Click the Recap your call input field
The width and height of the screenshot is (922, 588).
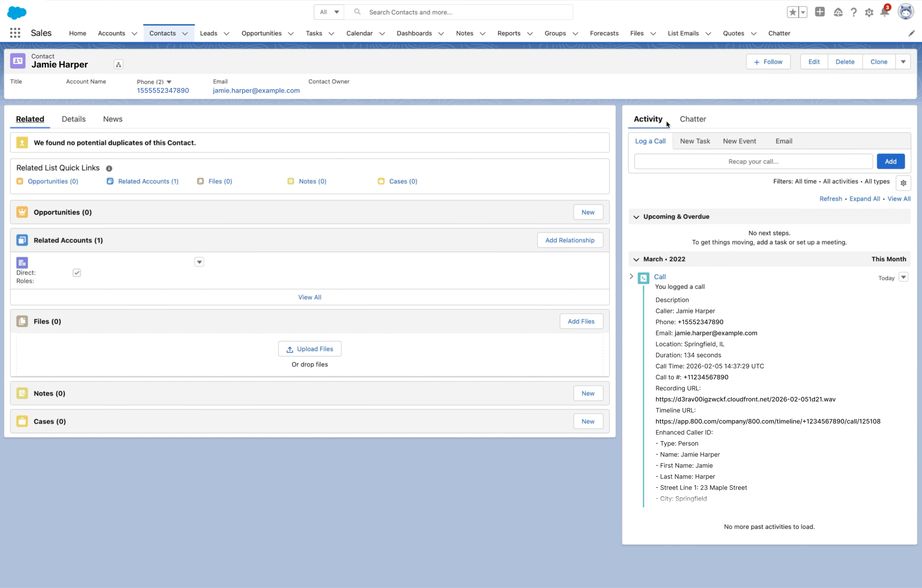click(753, 161)
